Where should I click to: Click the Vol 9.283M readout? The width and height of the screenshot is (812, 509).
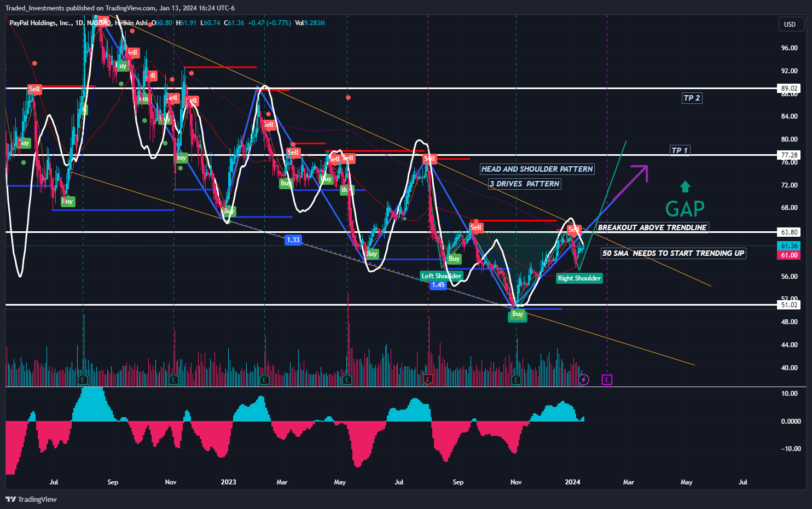pyautogui.click(x=310, y=23)
